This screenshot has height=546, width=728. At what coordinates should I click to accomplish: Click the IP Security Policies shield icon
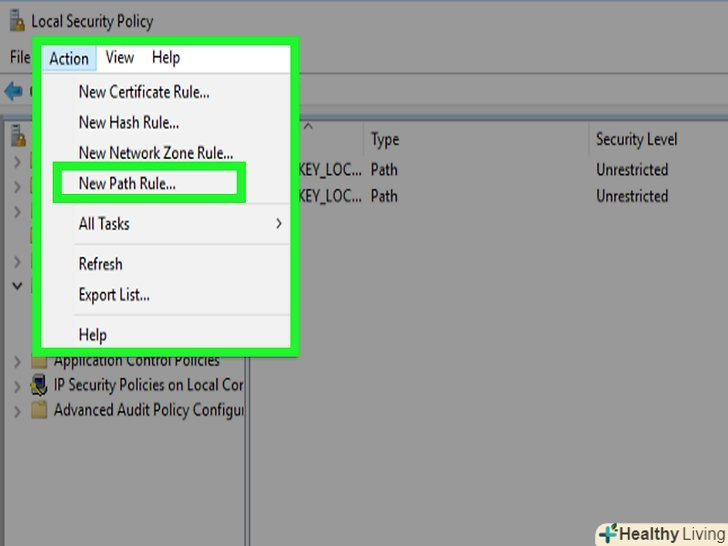click(x=39, y=385)
